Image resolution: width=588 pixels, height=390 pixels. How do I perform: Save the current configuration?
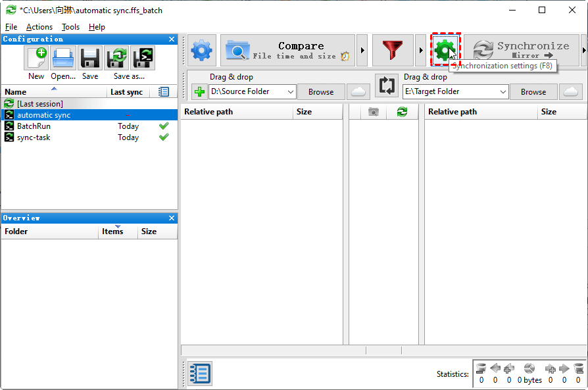90,58
